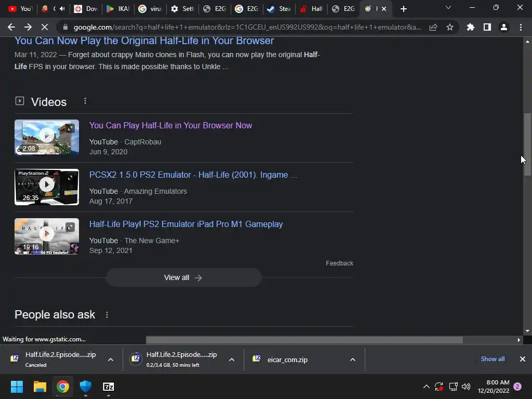
Task: Click the Feedback link under videos
Action: (x=340, y=263)
